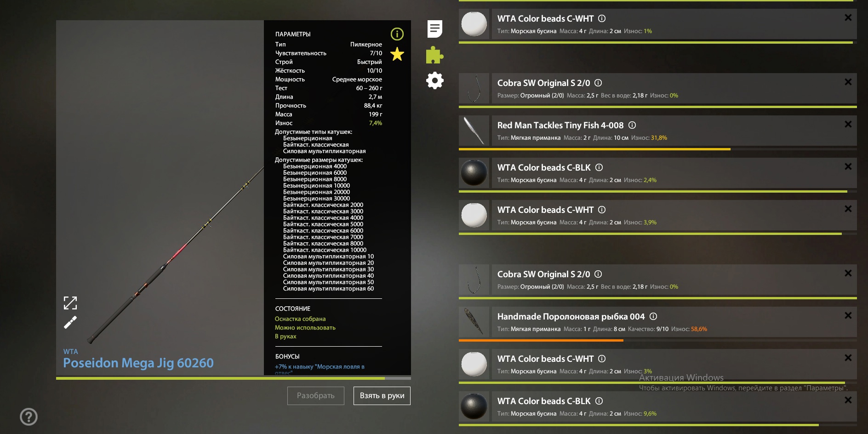This screenshot has width=868, height=434.
Task: Remove Red Man Tackles Tiny Fish 4-008
Action: [x=848, y=124]
